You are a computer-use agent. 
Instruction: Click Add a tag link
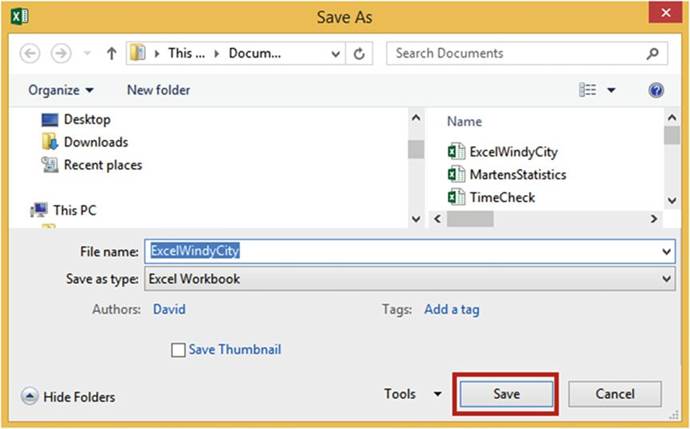point(451,309)
